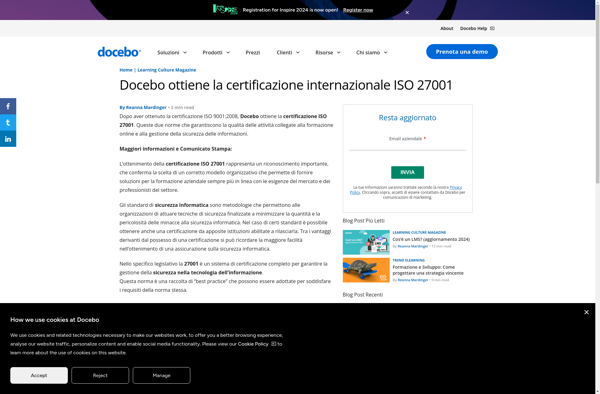Open external link icon beside Docebo Help

tap(492, 28)
